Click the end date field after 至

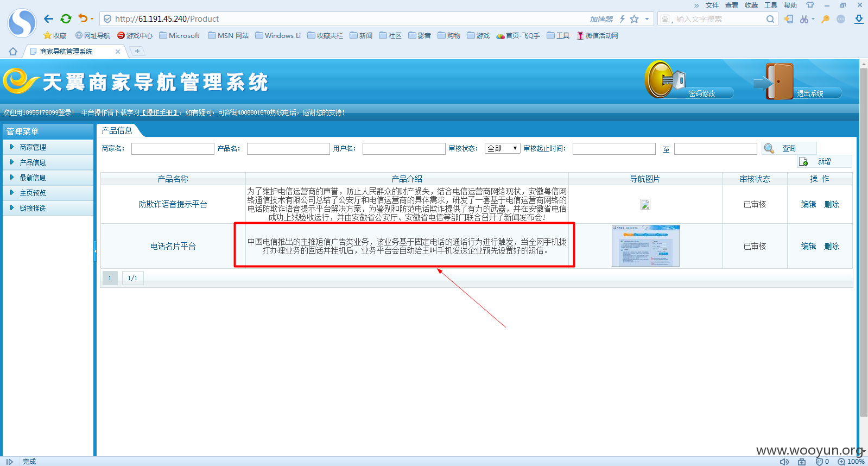[715, 149]
